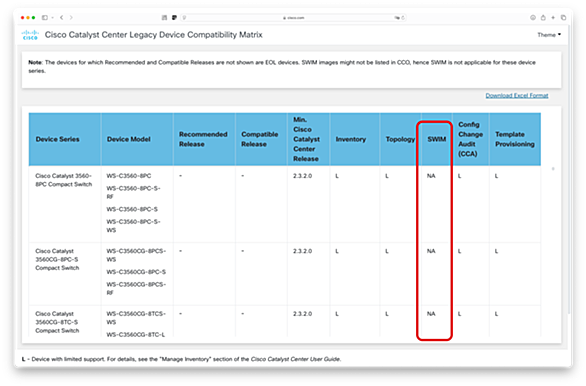Click the Recommended Release column header
This screenshot has width=586, height=386.
point(203,139)
